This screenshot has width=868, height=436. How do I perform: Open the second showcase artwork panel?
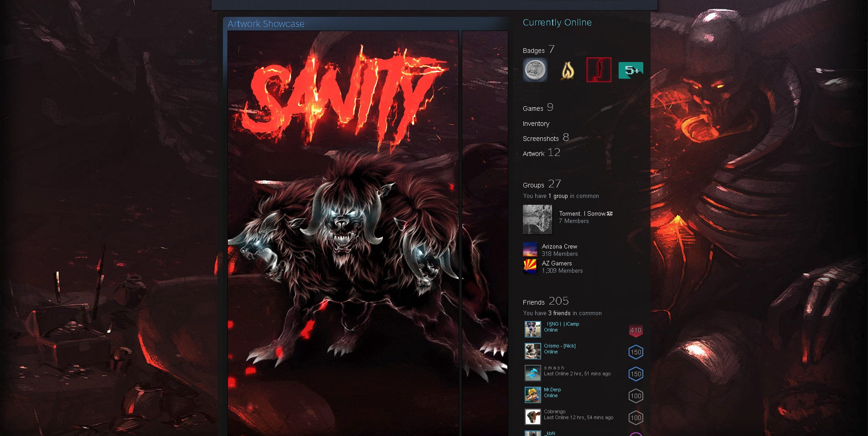(485, 233)
